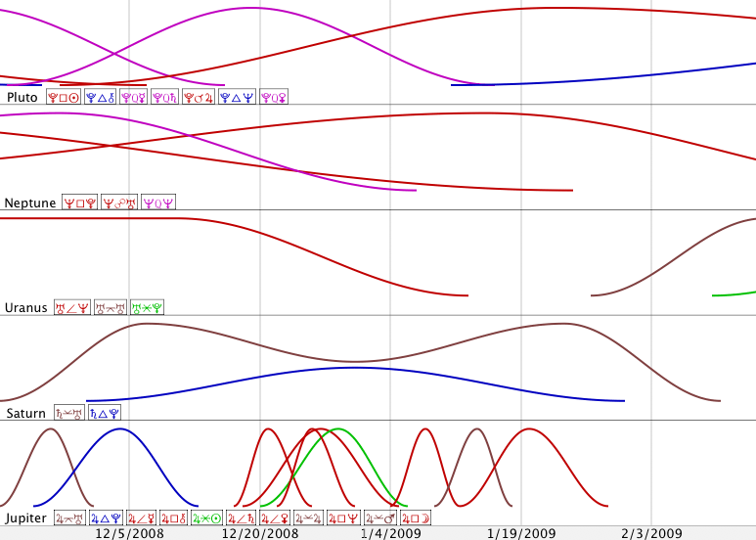Click the blue Saturn trine Pluto icon

coord(104,413)
